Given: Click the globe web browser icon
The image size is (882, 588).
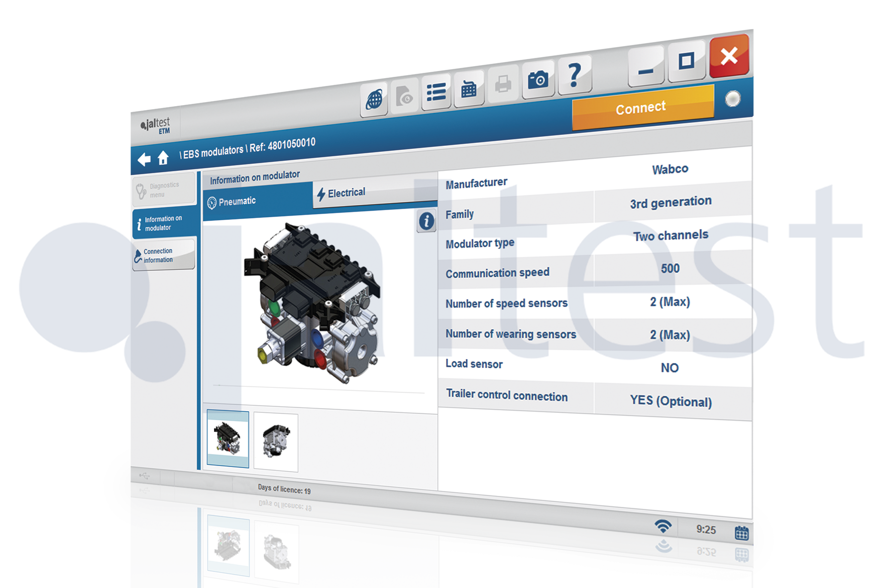Looking at the screenshot, I should coord(374,100).
